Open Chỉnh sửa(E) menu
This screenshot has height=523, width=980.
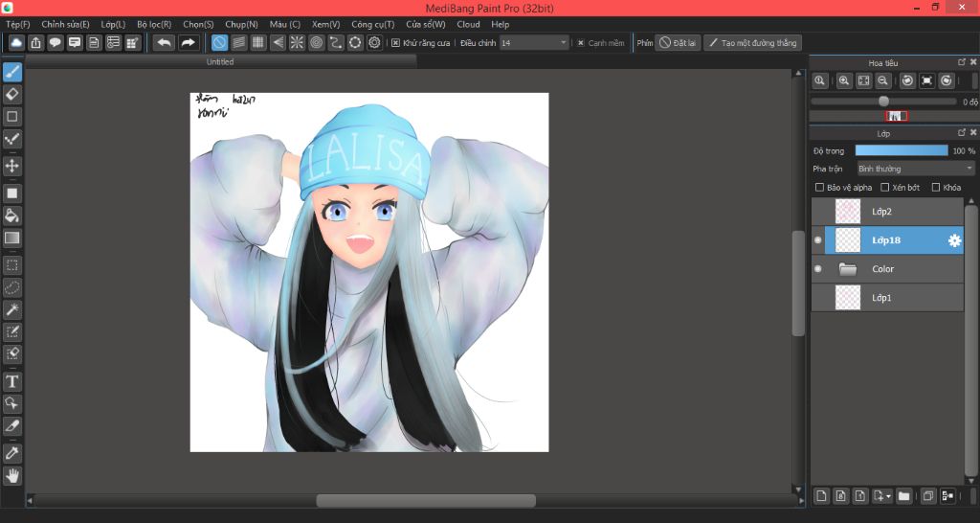66,24
